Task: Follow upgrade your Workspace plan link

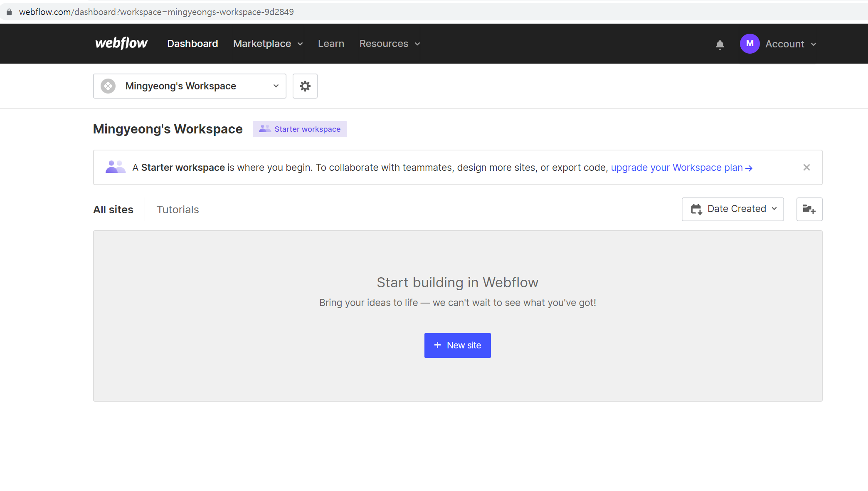Action: (682, 168)
